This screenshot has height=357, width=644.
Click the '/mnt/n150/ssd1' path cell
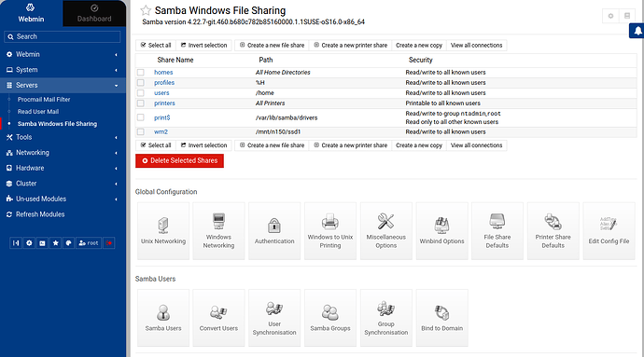coord(278,131)
